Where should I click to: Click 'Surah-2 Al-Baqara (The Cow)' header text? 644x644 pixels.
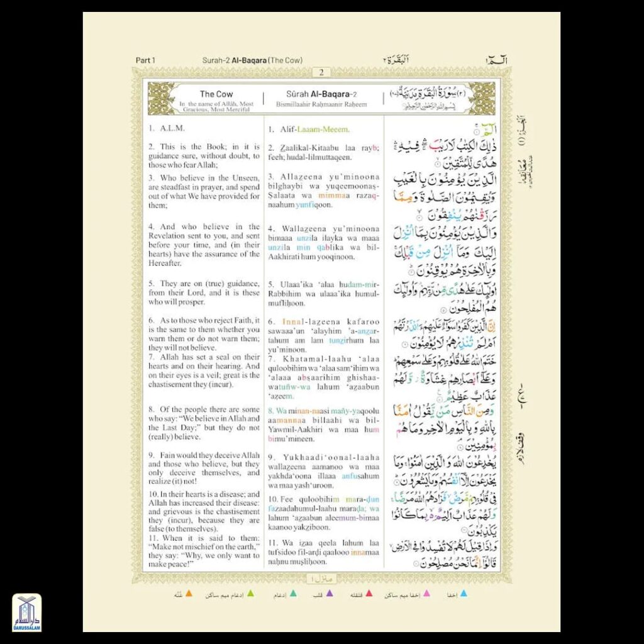[252, 60]
